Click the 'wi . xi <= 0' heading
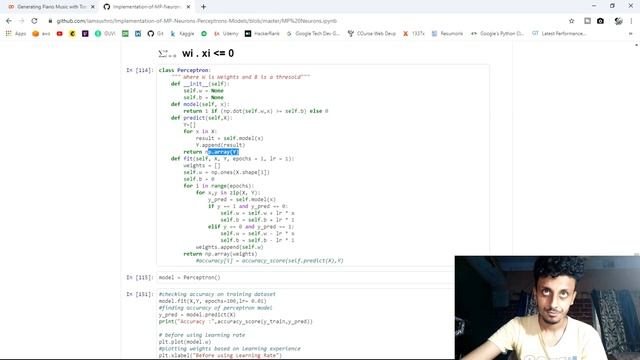Screen dimensions: 640x360 (208, 53)
